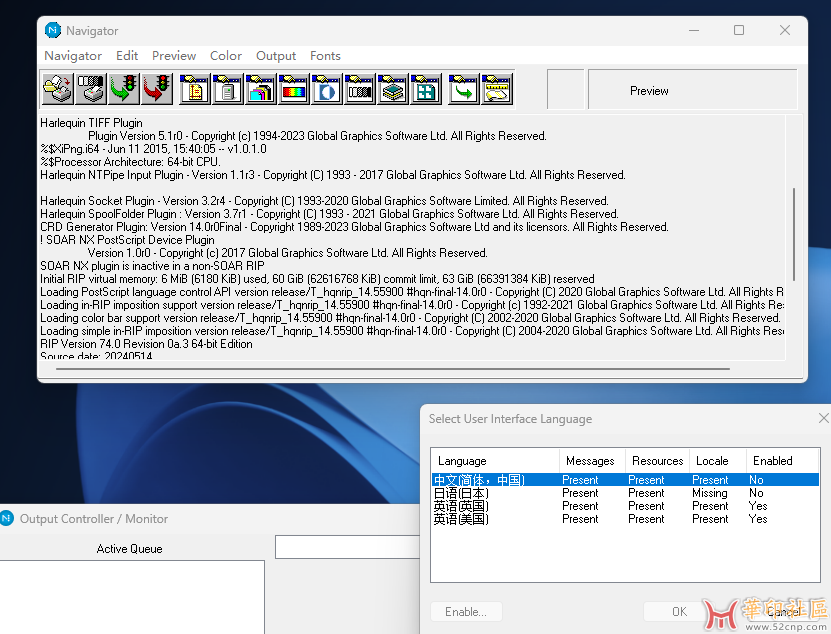Click the empty box left of Preview
This screenshot has height=634, width=831.
point(565,89)
